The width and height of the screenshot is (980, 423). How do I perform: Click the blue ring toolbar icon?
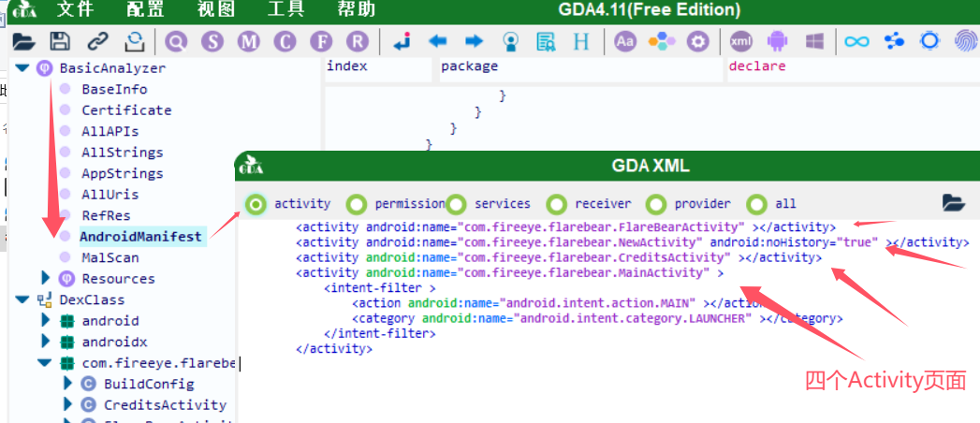[x=930, y=42]
